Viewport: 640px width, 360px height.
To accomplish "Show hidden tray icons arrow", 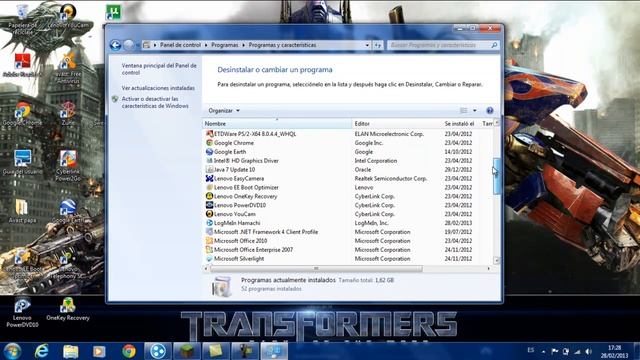I will (x=543, y=351).
